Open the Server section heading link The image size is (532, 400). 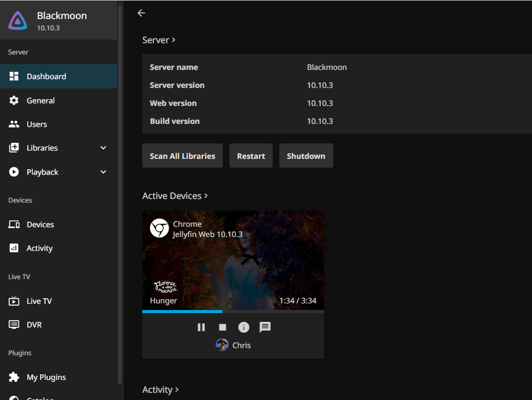159,40
